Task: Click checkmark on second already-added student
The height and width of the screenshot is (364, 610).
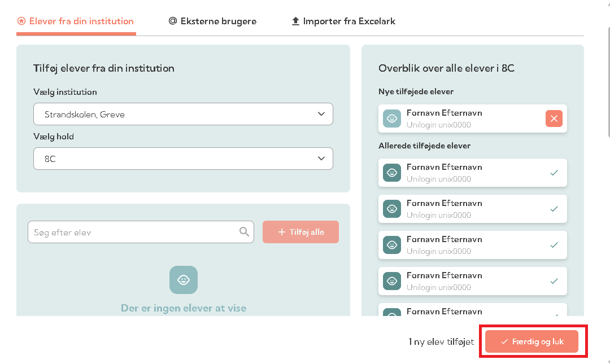Action: [554, 209]
